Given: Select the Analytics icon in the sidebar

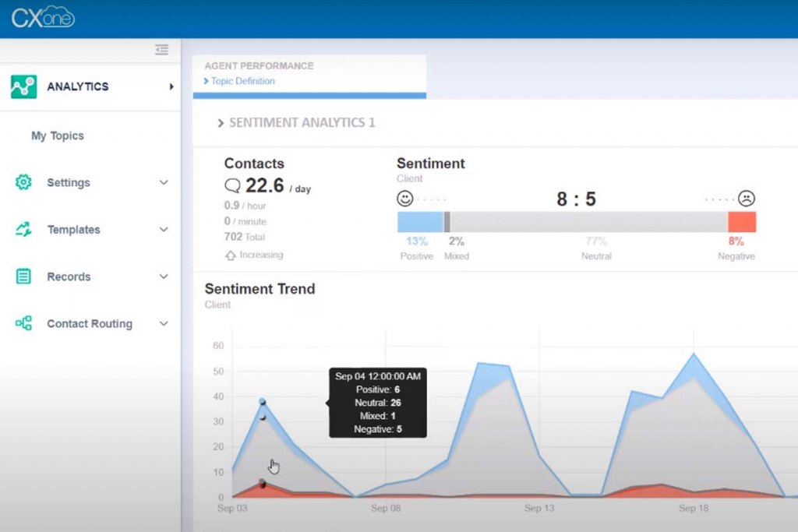Looking at the screenshot, I should point(24,86).
